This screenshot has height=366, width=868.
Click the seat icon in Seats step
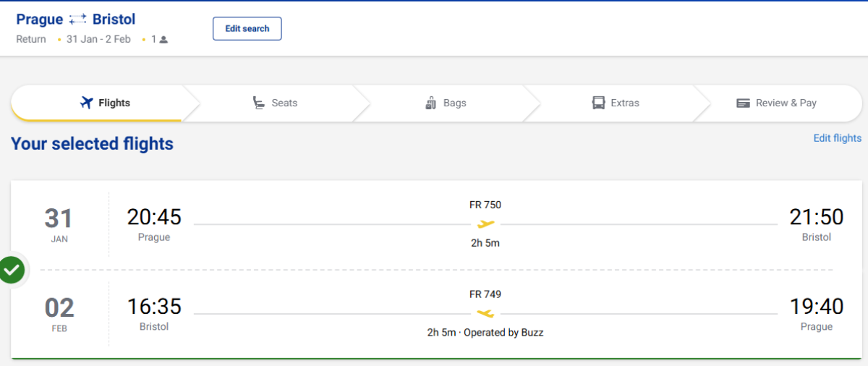258,103
